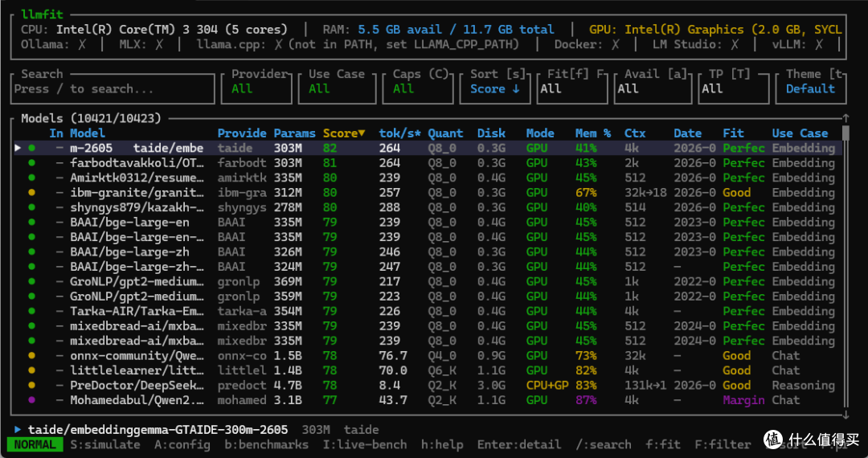Change the Theme set to Default
This screenshot has height=458, width=868.
811,88
